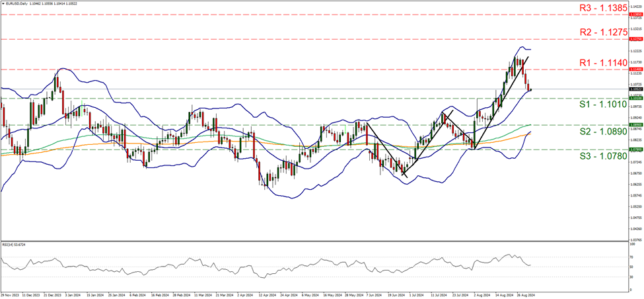Image resolution: width=644 pixels, height=299 pixels.
Task: Click the RSI(14) indicator label
Action: tap(12, 245)
